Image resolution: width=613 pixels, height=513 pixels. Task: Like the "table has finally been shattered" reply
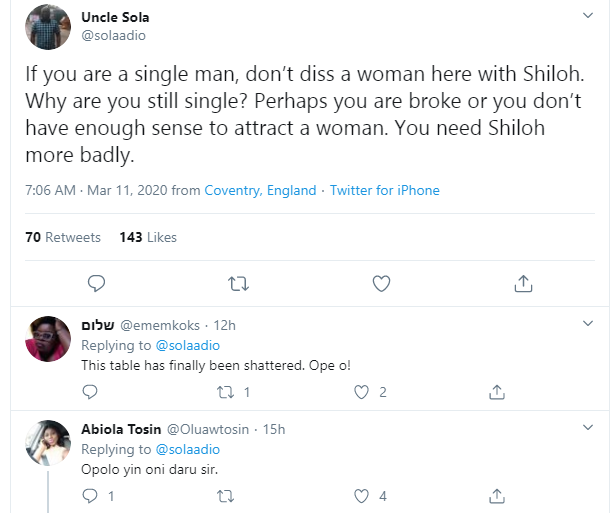pyautogui.click(x=365, y=392)
